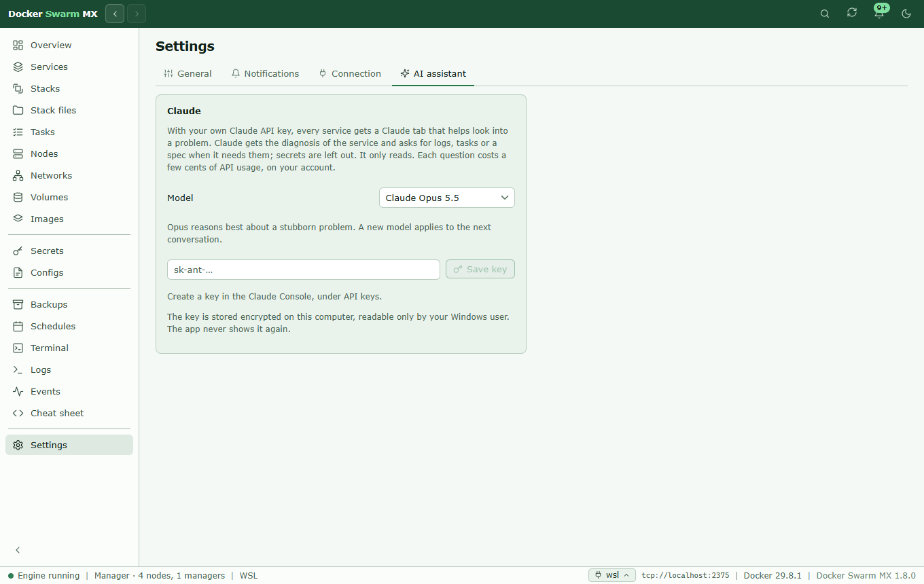The image size is (924, 584).
Task: Click the Terminal prompt icon
Action: coord(18,348)
